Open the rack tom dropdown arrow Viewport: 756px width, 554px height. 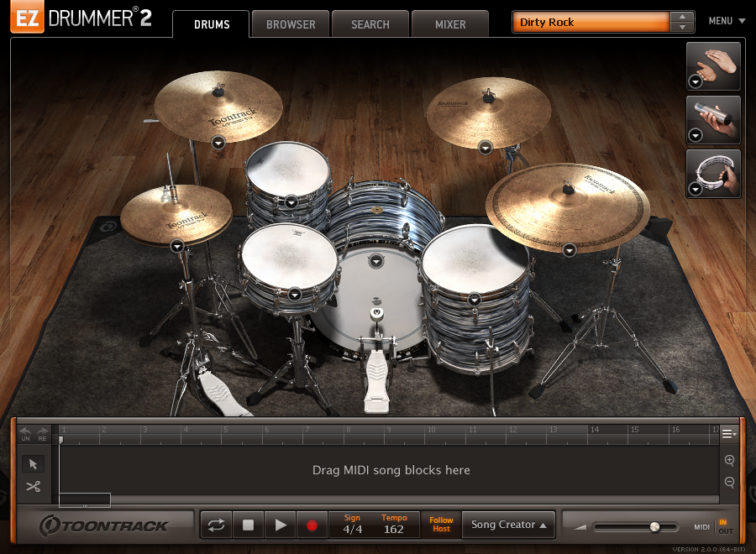(x=291, y=202)
